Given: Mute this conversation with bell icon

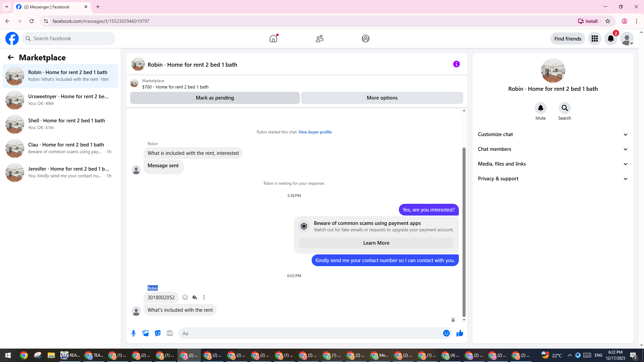Looking at the screenshot, I should 540,108.
